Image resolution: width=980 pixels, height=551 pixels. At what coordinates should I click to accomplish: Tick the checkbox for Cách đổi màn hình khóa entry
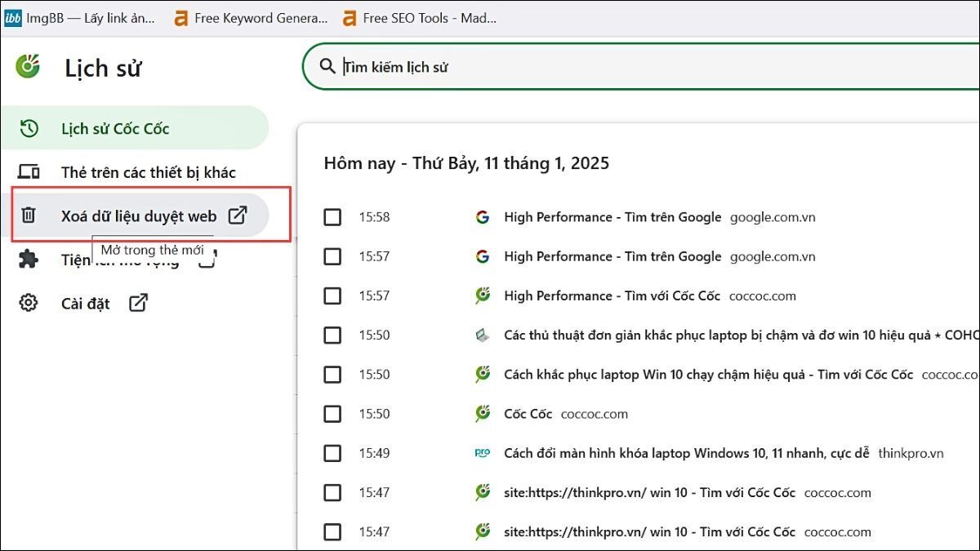point(332,453)
